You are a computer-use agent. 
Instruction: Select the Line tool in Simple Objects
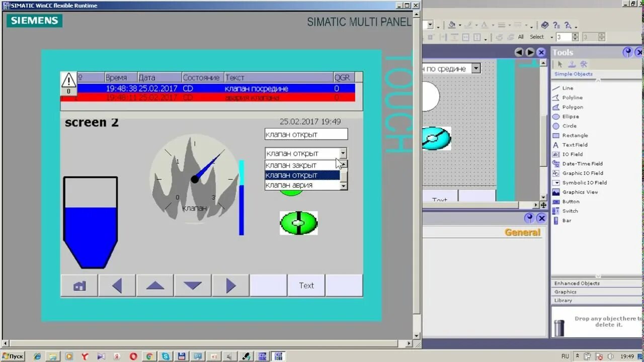(563, 88)
